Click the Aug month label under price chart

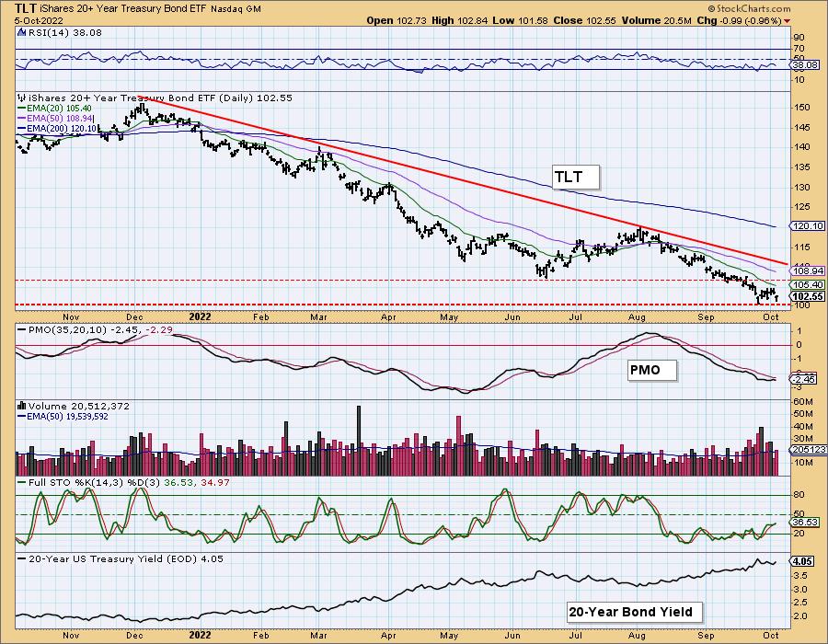638,316
